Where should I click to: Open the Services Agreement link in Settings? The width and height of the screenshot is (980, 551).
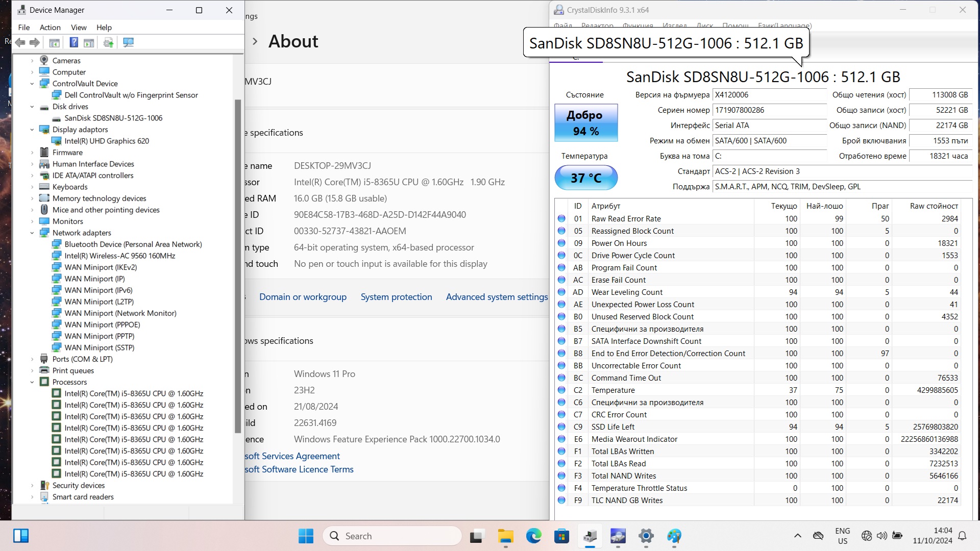click(x=292, y=456)
